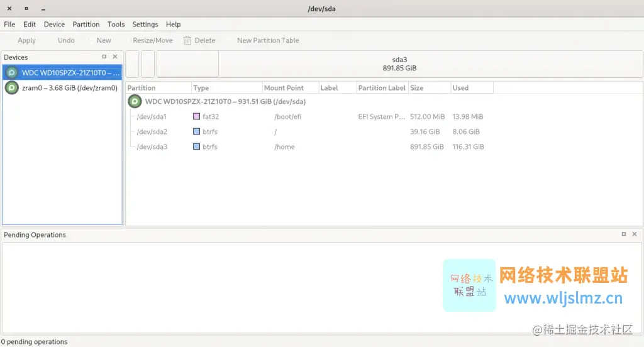The image size is (644, 347).
Task: Sort by Partition Label column header
Action: pyautogui.click(x=382, y=88)
